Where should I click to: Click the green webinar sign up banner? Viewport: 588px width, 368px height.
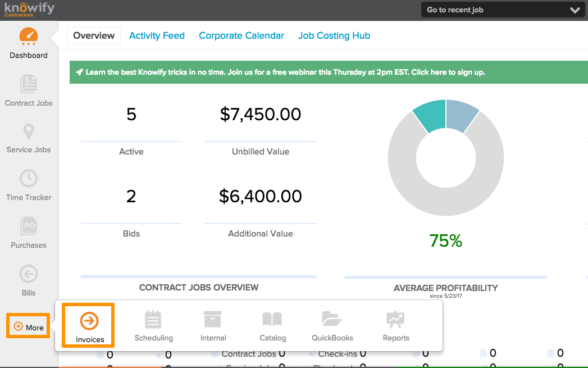(329, 72)
